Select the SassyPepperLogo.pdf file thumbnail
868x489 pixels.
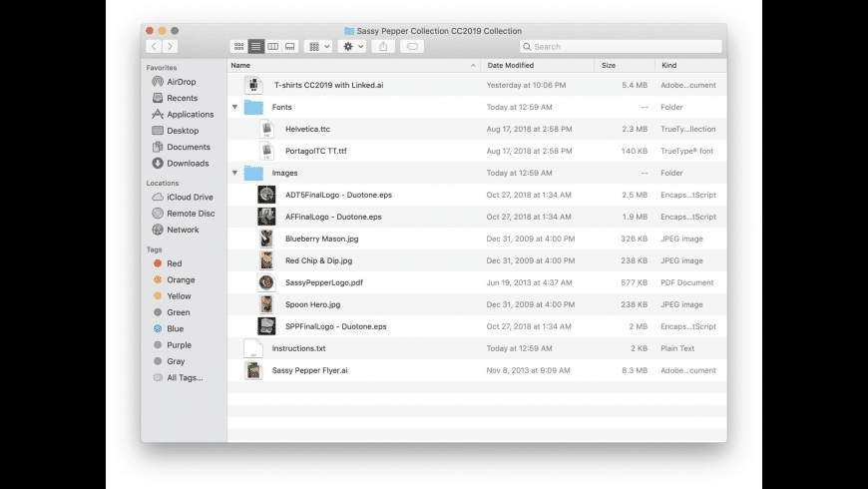pyautogui.click(x=266, y=282)
